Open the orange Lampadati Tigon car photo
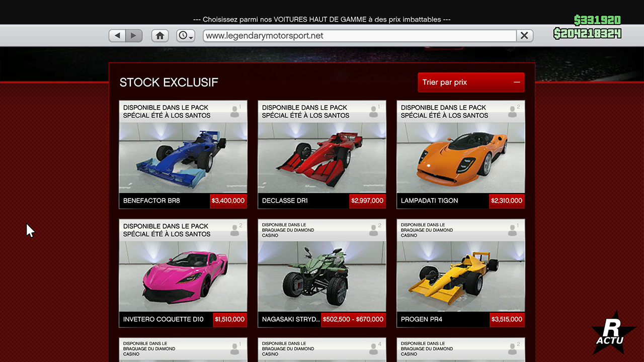Screen dimensions: 644x362 (461, 158)
